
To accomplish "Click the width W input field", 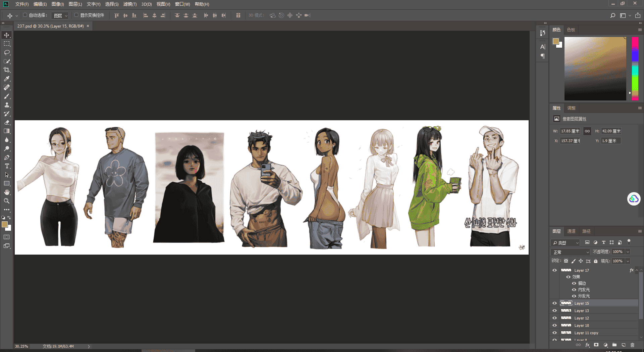I will pyautogui.click(x=570, y=131).
